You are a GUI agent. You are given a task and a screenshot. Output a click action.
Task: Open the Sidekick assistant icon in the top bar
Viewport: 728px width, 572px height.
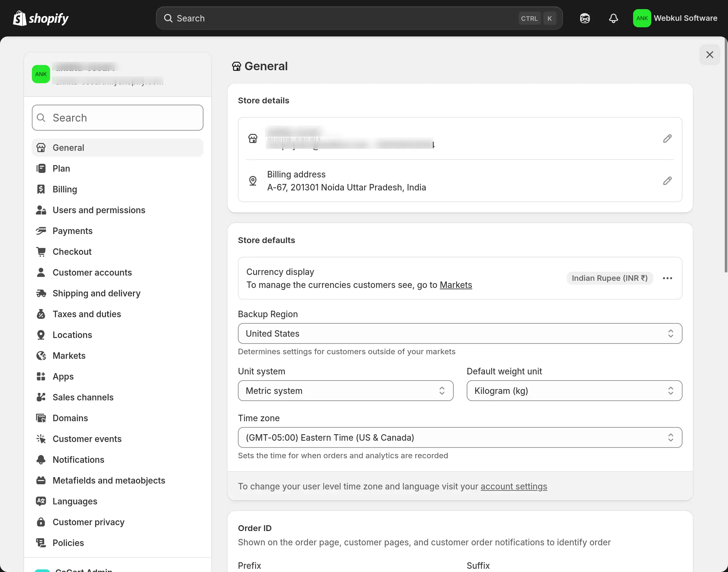point(585,18)
